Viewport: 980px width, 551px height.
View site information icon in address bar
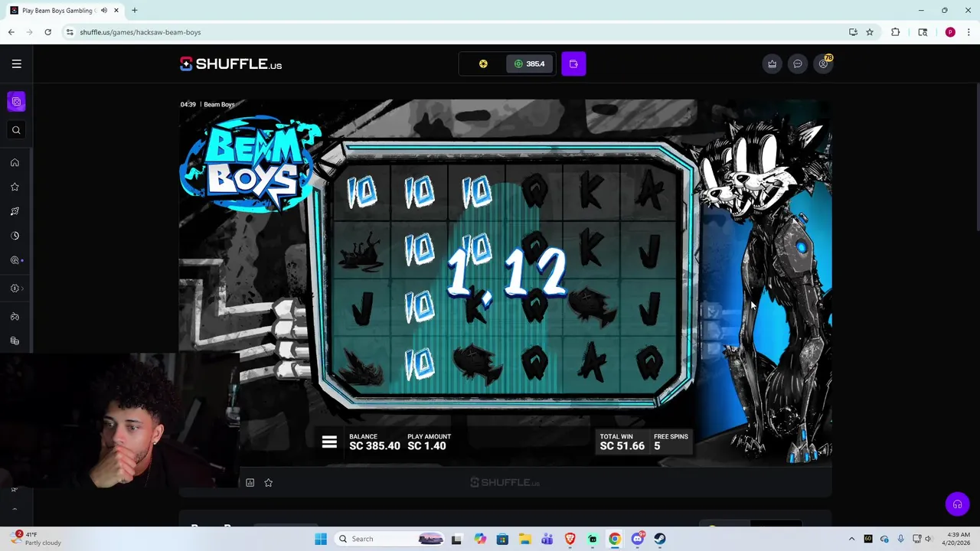point(70,32)
